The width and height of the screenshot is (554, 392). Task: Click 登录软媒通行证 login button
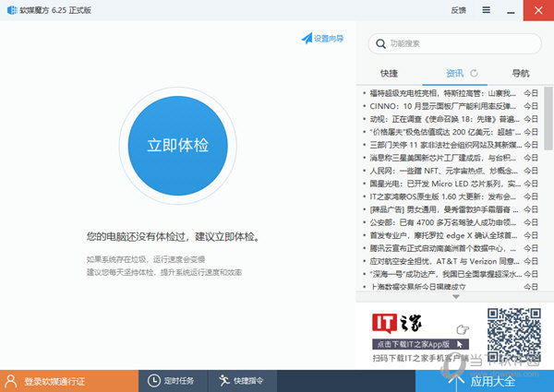[69, 381]
